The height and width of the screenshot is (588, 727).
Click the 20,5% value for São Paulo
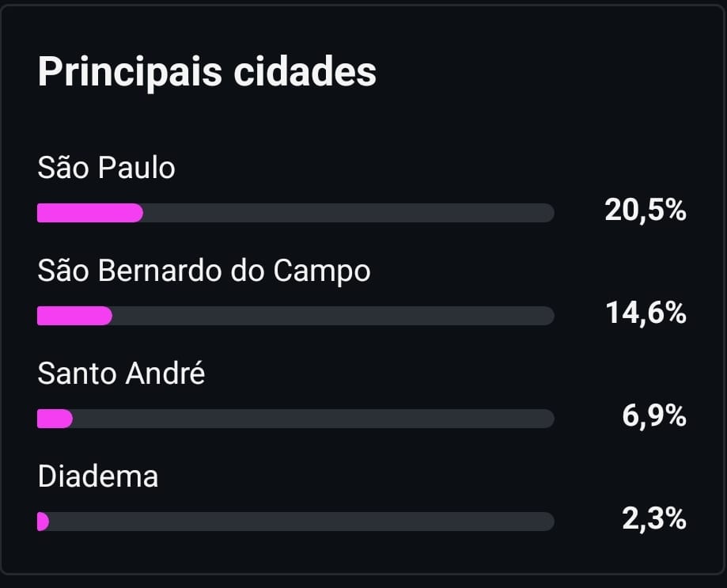(x=645, y=211)
